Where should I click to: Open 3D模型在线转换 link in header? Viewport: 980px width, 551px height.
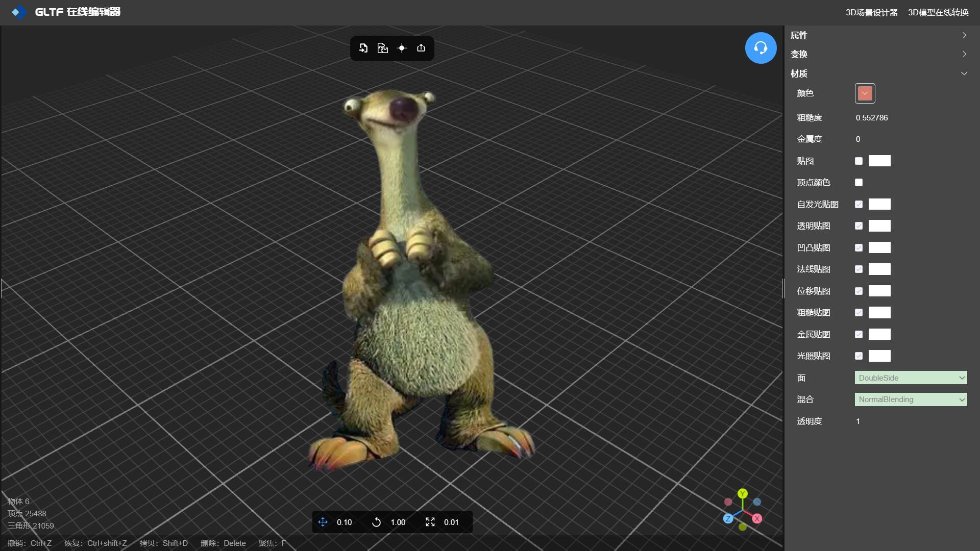(x=938, y=12)
